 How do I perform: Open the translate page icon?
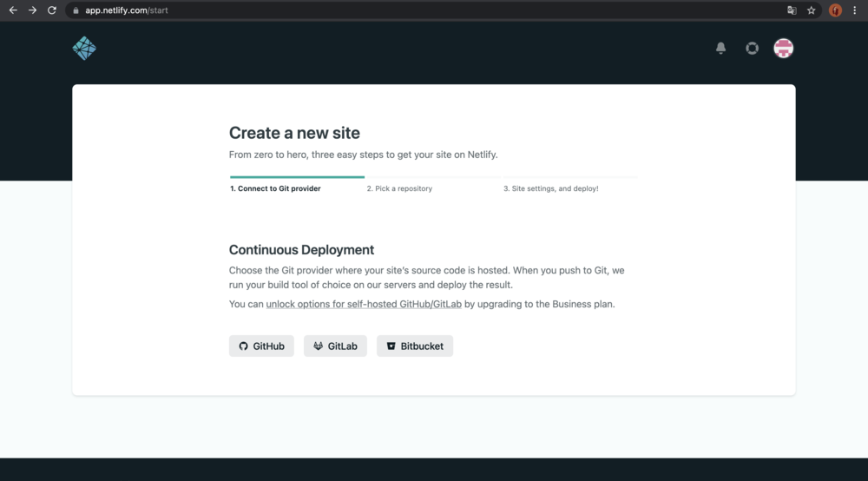tap(792, 10)
